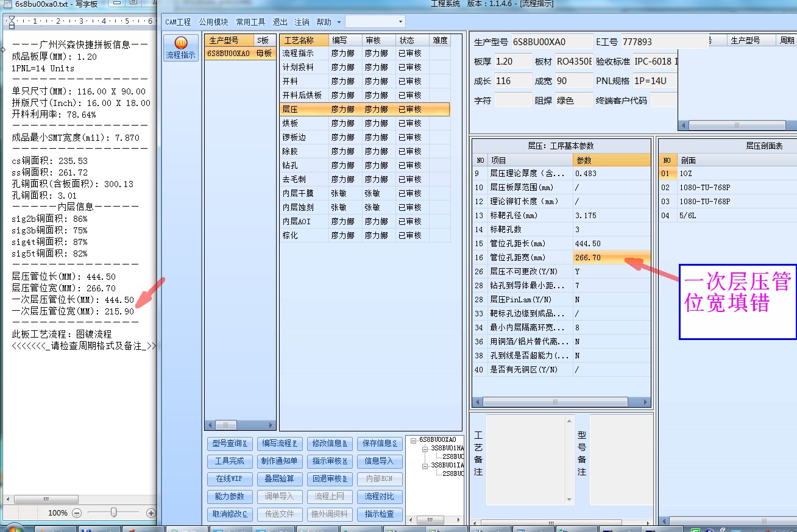Click WordPad zoom out minus icon
Image resolution: width=797 pixels, height=532 pixels.
tap(76, 513)
